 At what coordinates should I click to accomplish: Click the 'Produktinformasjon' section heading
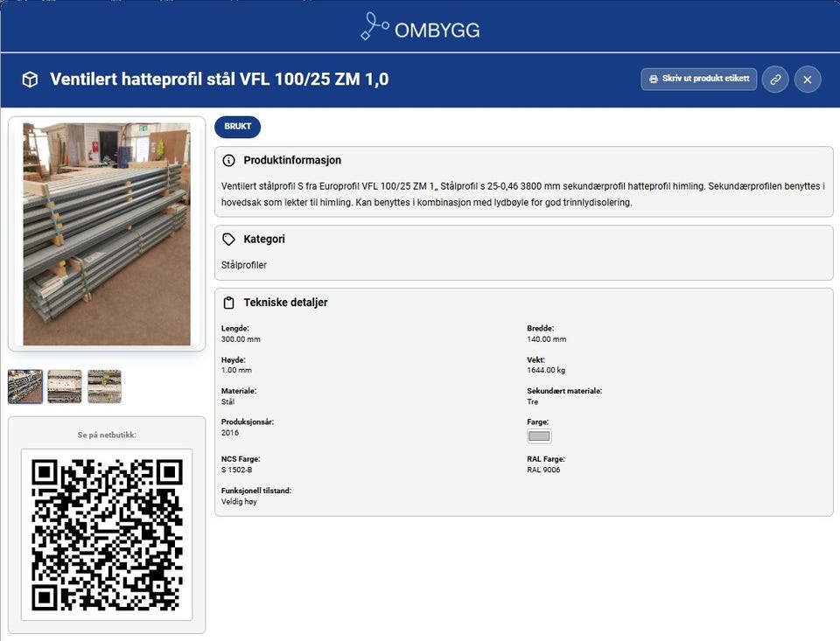tap(292, 160)
